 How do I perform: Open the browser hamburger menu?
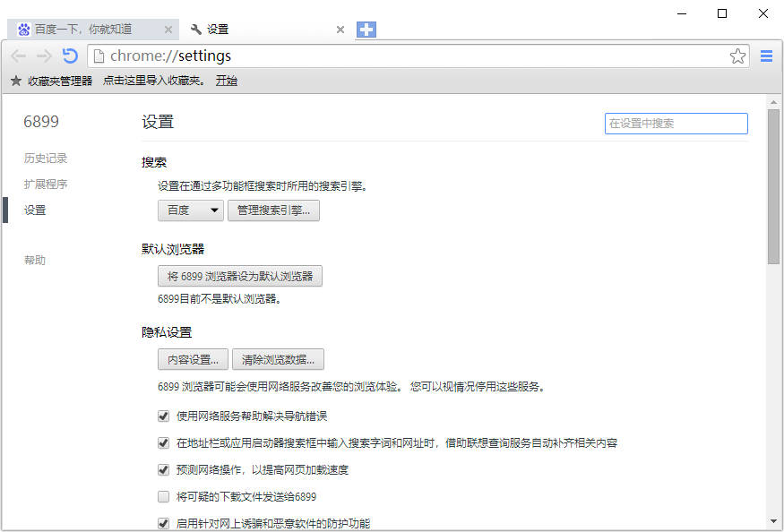(x=766, y=56)
